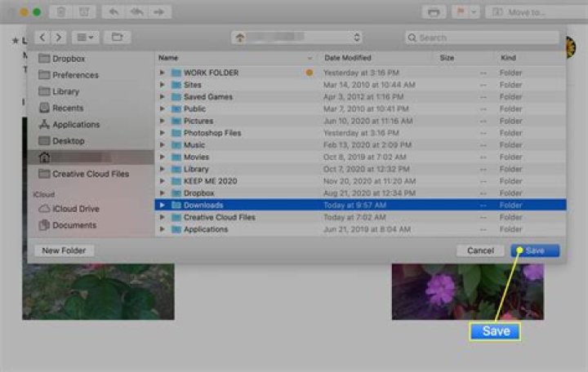Screen dimensions: 588x372
Task: Select the Movies folder
Action: click(360, 157)
